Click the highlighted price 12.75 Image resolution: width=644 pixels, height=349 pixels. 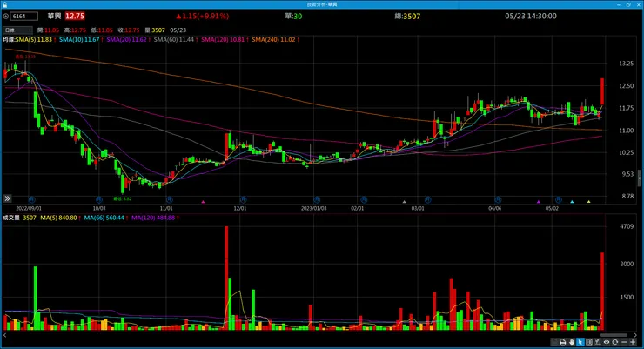[75, 16]
